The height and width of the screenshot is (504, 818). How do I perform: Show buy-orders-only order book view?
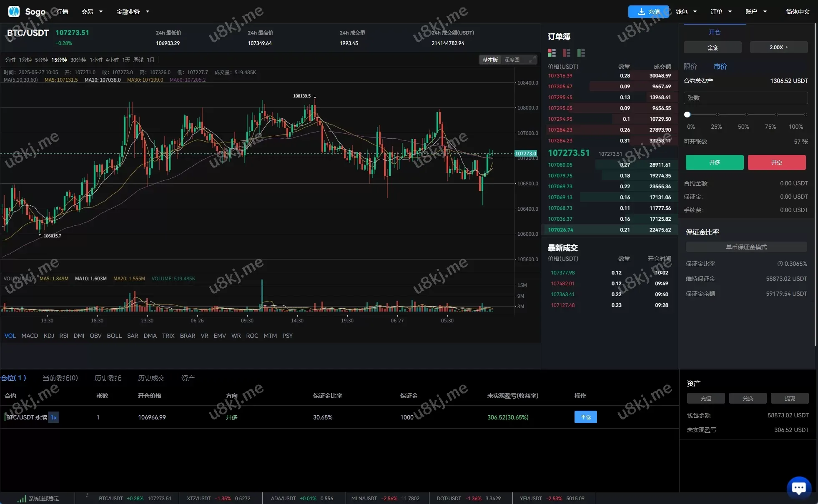(x=581, y=53)
